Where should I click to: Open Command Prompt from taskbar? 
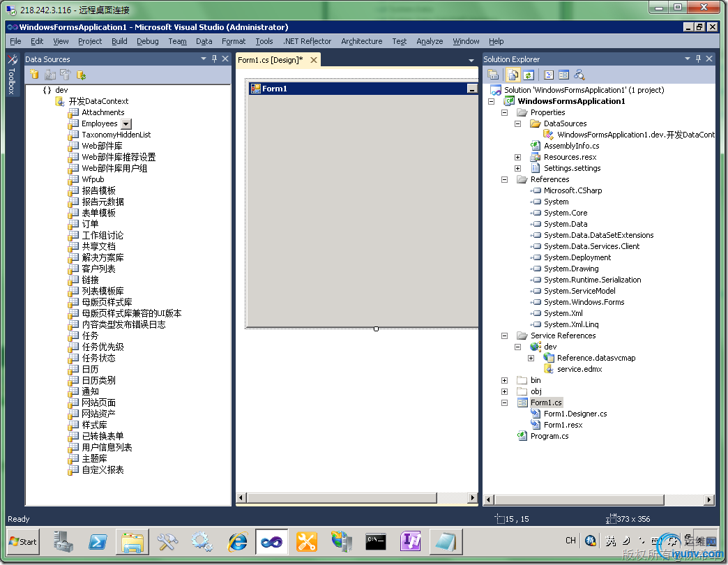[376, 541]
